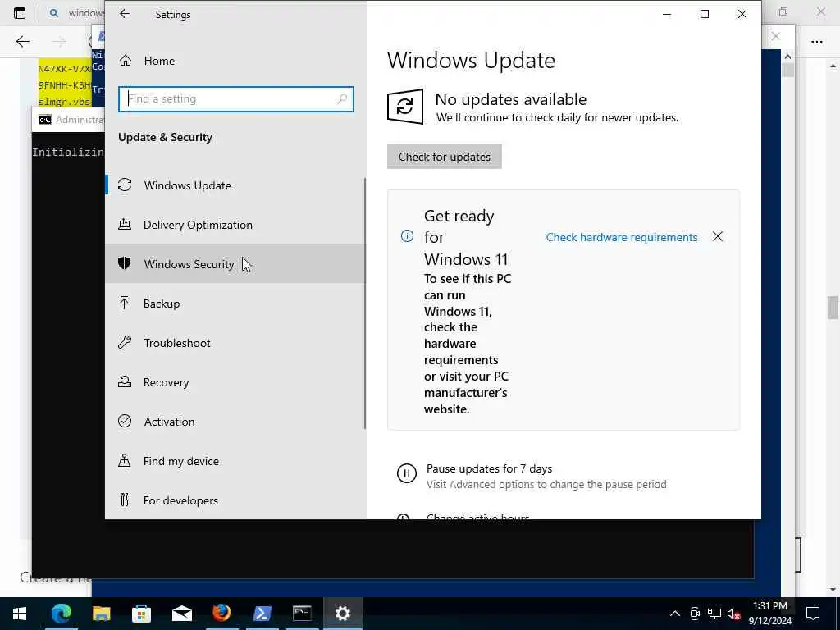
Task: Open For developers settings
Action: point(235,500)
